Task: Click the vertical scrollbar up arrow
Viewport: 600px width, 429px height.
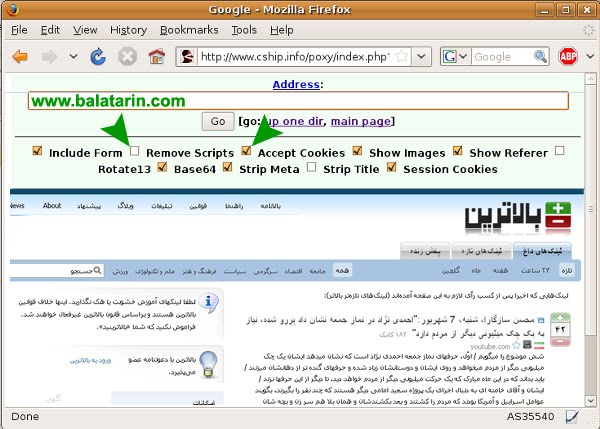Action: (x=590, y=79)
